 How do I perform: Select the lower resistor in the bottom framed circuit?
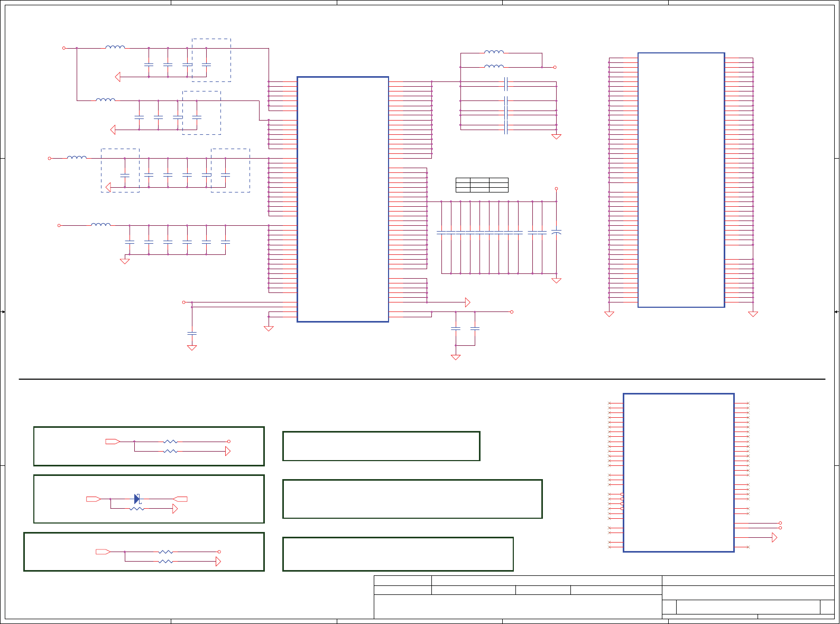[165, 562]
